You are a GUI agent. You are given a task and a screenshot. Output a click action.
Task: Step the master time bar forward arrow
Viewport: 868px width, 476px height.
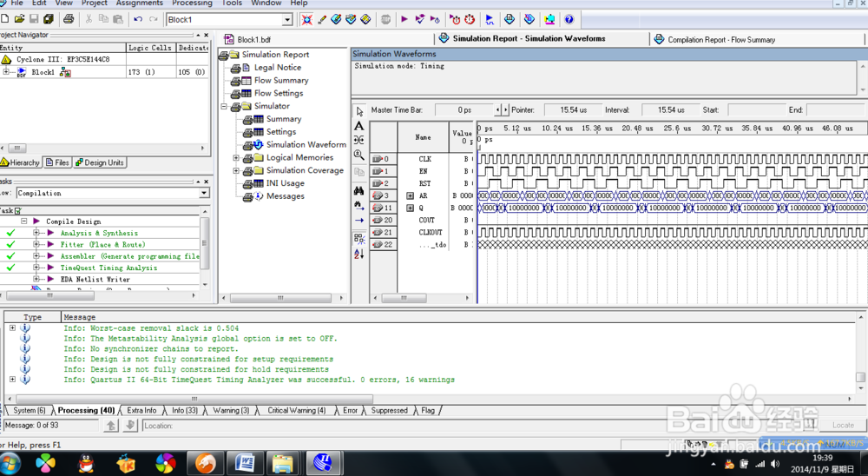[x=505, y=110]
